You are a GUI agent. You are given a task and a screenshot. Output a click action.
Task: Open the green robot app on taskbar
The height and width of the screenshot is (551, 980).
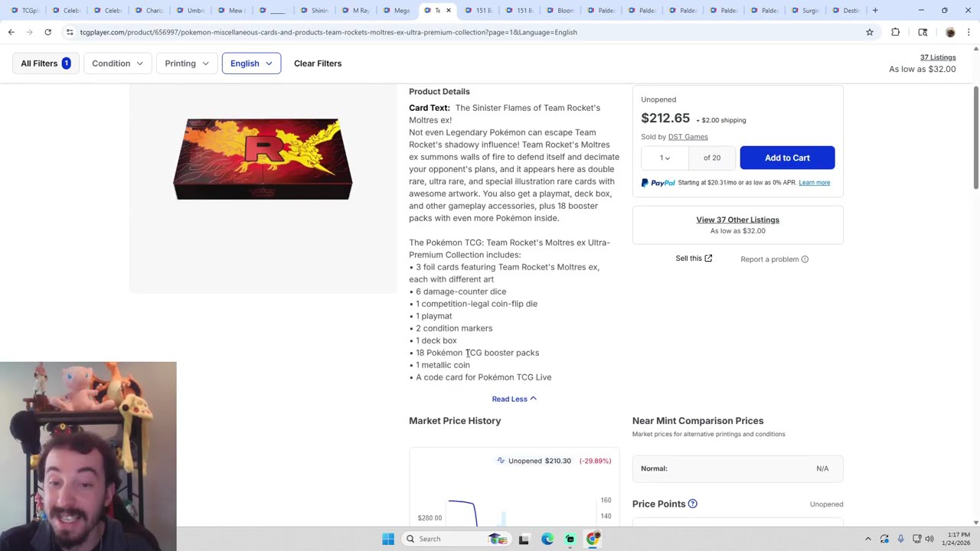point(570,539)
